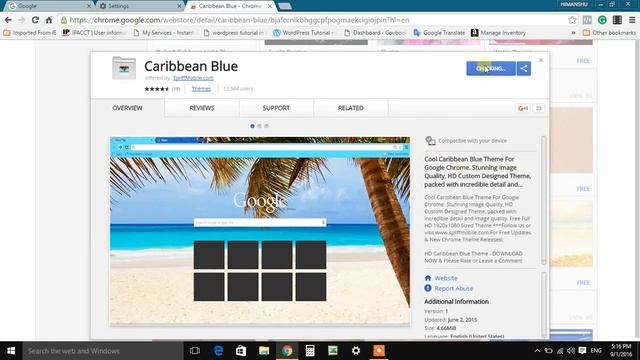The width and height of the screenshot is (640, 360).
Task: Open the wordpress tutorial page bookmark
Action: coord(234,33)
